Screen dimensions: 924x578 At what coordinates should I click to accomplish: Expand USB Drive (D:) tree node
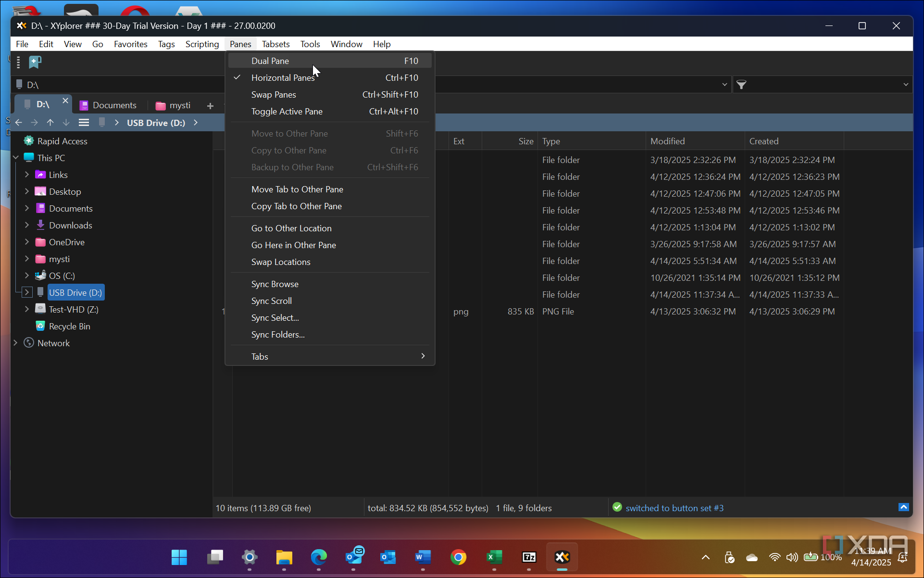coord(27,292)
